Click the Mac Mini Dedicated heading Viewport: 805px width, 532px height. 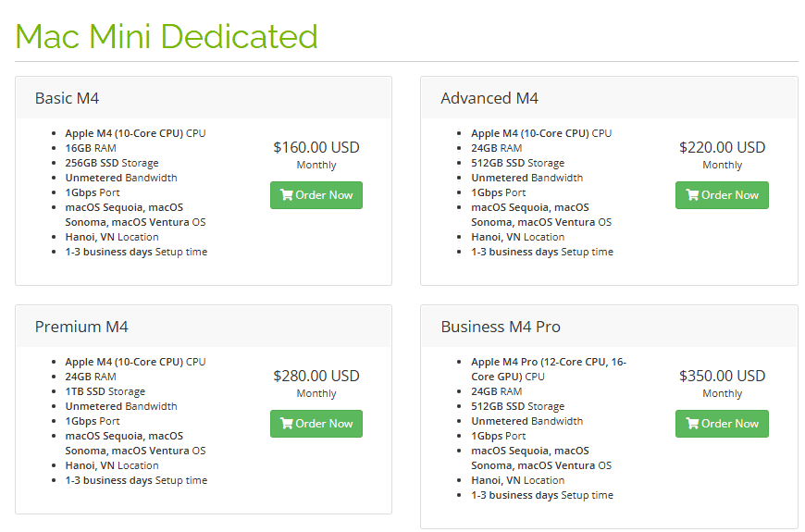pyautogui.click(x=167, y=36)
